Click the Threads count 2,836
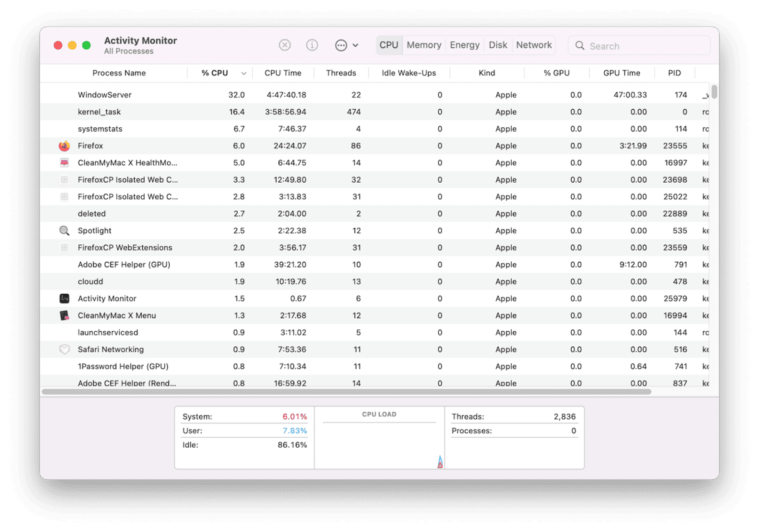 pos(565,417)
